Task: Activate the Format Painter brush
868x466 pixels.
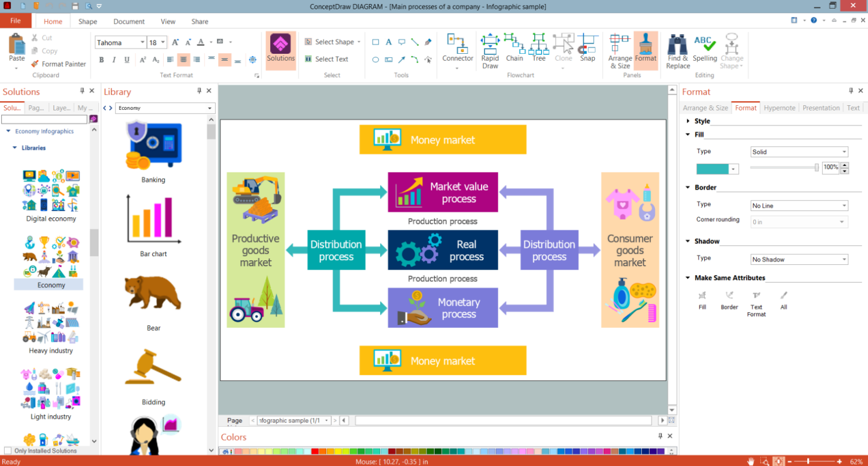Action: (x=58, y=64)
